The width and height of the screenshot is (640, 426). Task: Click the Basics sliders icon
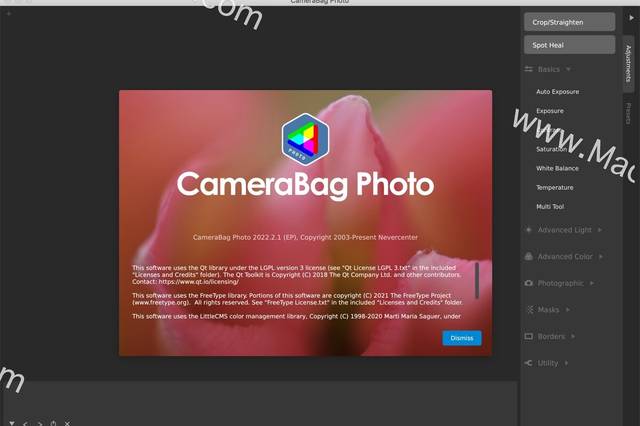click(x=529, y=69)
